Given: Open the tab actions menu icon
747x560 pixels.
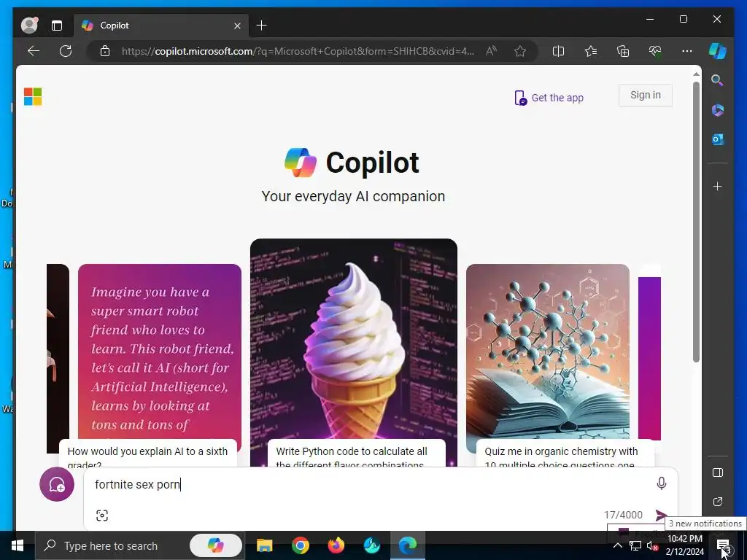Looking at the screenshot, I should (x=57, y=26).
